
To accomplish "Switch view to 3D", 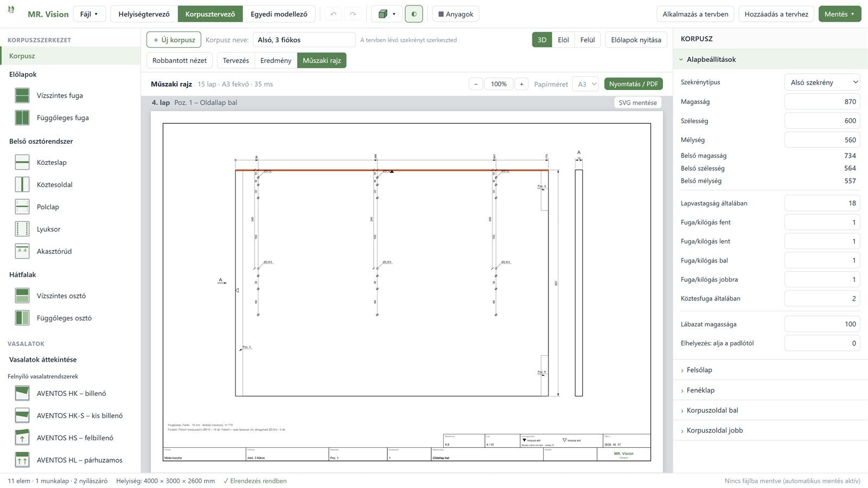I will (542, 40).
